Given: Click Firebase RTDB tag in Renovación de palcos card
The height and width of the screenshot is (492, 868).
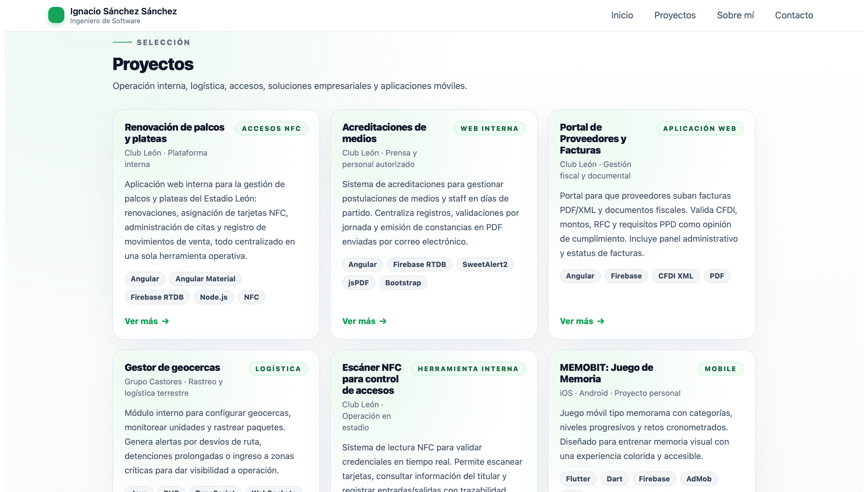Looking at the screenshot, I should pyautogui.click(x=157, y=297).
